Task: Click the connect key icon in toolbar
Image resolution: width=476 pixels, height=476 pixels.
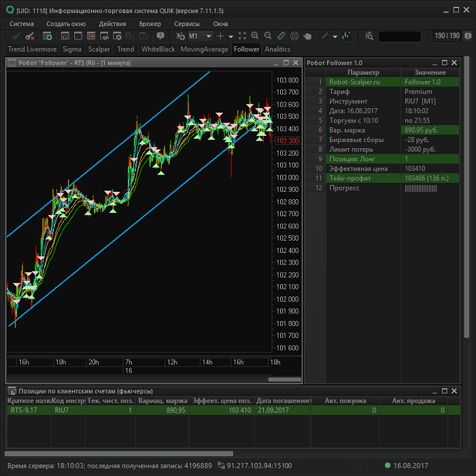Action: coord(16,36)
